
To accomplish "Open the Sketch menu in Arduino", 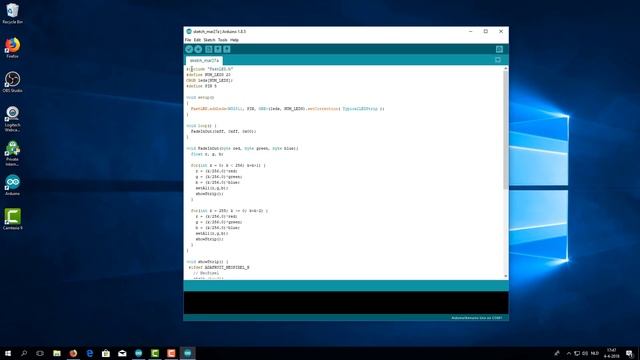I will (x=209, y=40).
